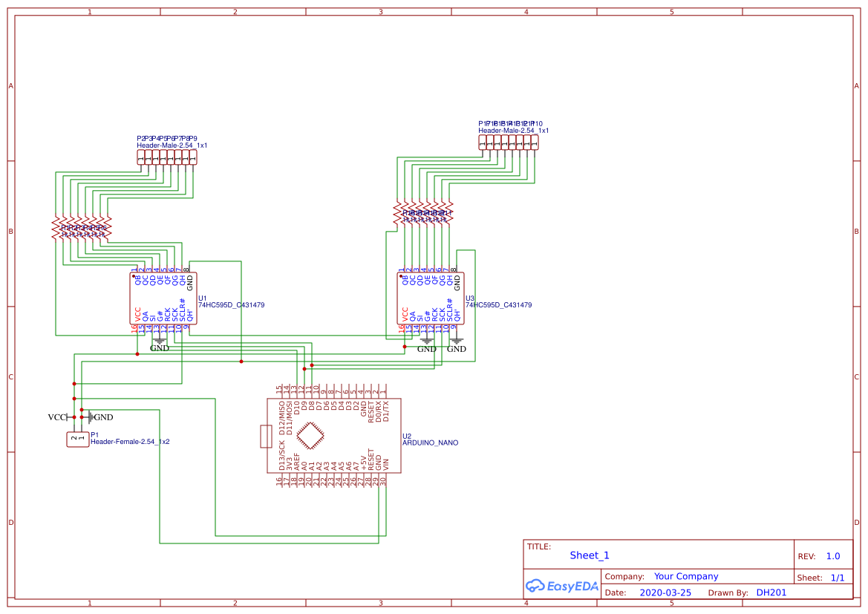Click the DH201 drawn-by name
This screenshot has width=868, height=614.
(773, 592)
